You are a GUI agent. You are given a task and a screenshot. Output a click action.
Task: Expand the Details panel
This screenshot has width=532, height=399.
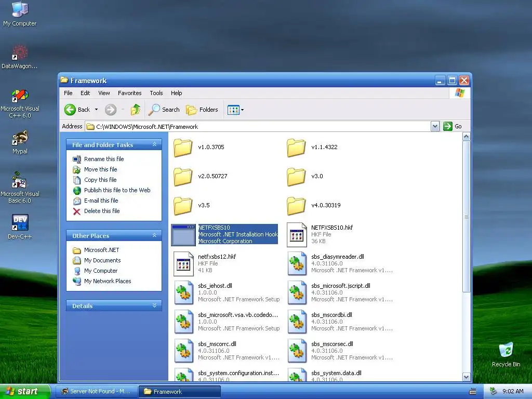(x=154, y=305)
